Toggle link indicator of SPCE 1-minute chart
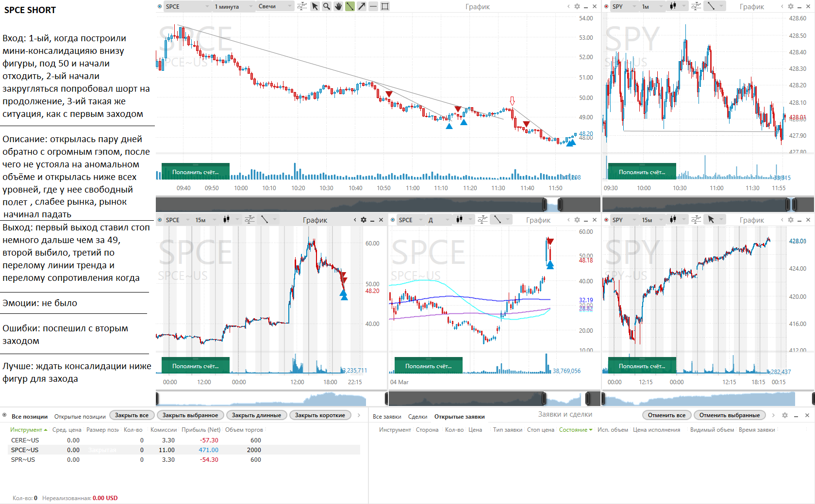815x504 pixels. click(160, 6)
